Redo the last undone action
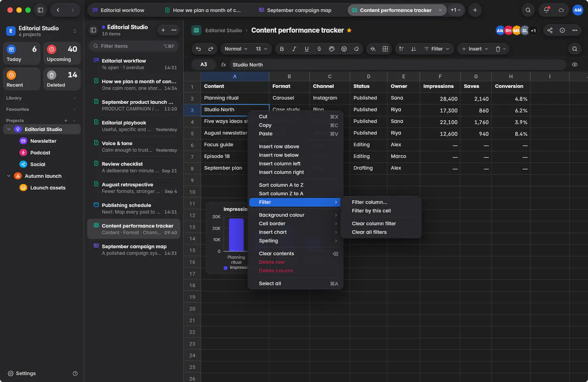The image size is (588, 382). coord(211,49)
